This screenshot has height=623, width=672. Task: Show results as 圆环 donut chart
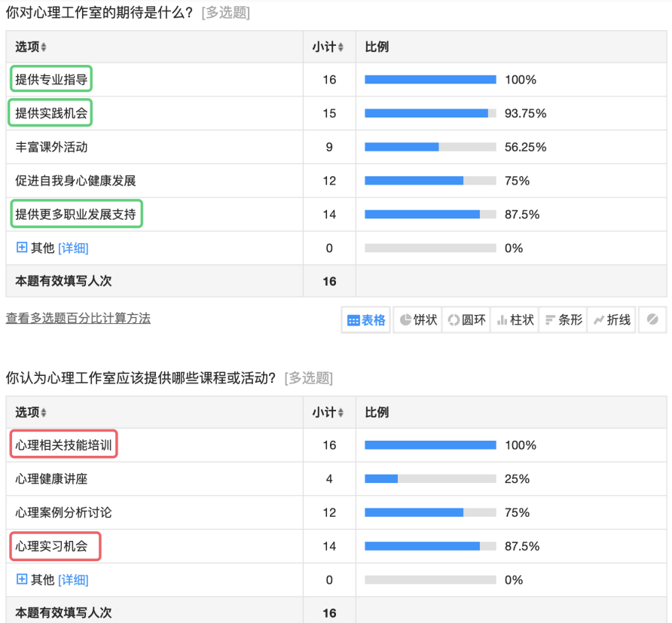466,320
